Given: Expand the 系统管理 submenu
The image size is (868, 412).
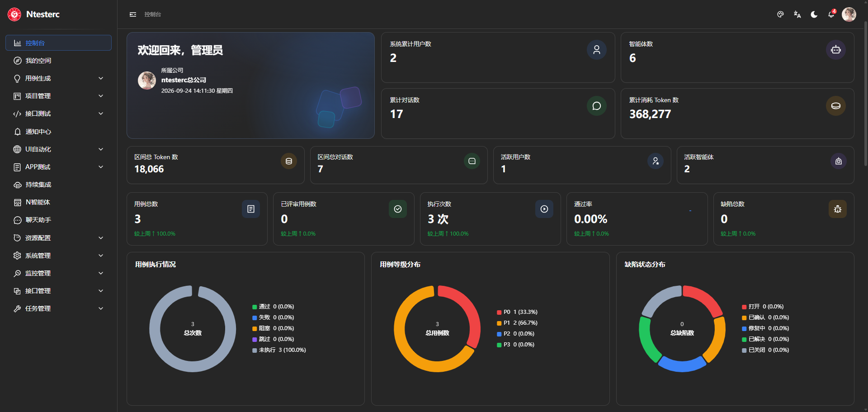Looking at the screenshot, I should (x=58, y=256).
